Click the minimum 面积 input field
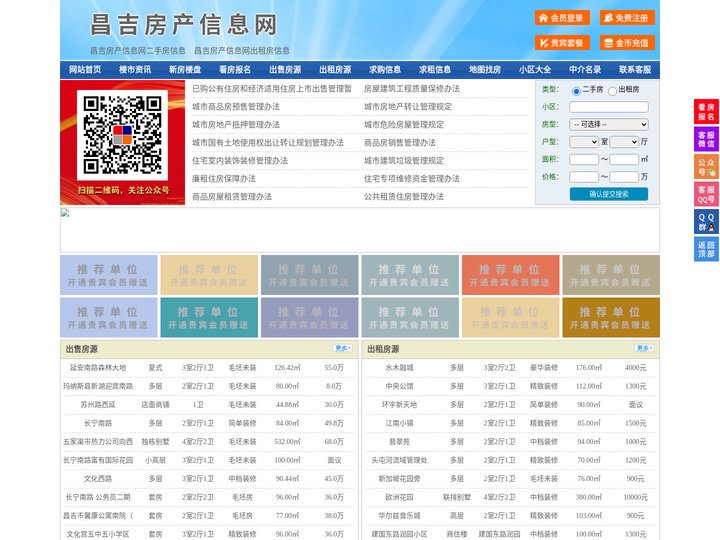This screenshot has width=720, height=540. (584, 159)
